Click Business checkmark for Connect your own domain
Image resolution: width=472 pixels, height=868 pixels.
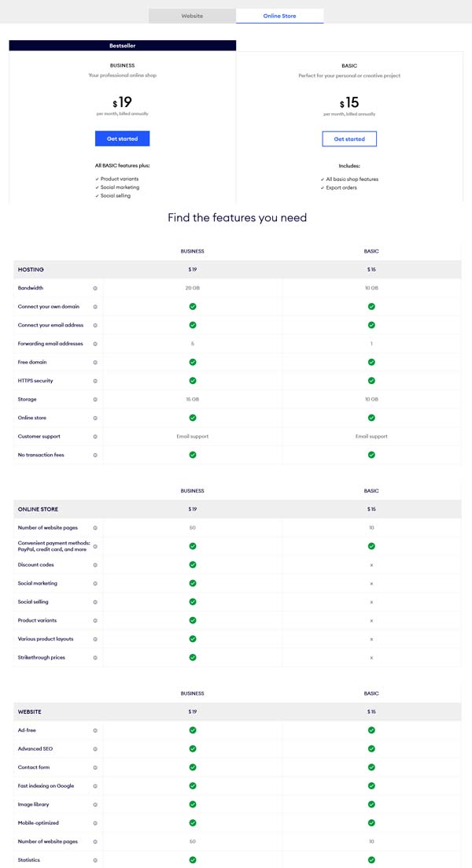192,306
